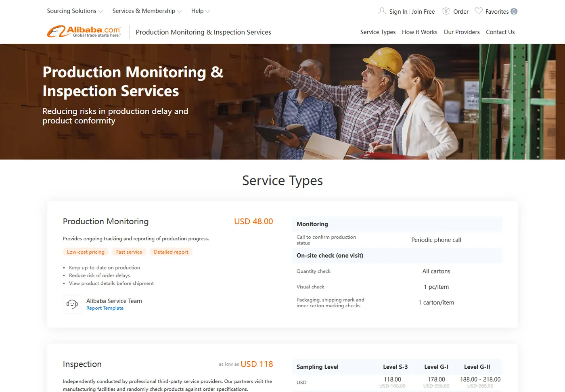
Task: Click the USD 118 inspection price
Action: (257, 364)
